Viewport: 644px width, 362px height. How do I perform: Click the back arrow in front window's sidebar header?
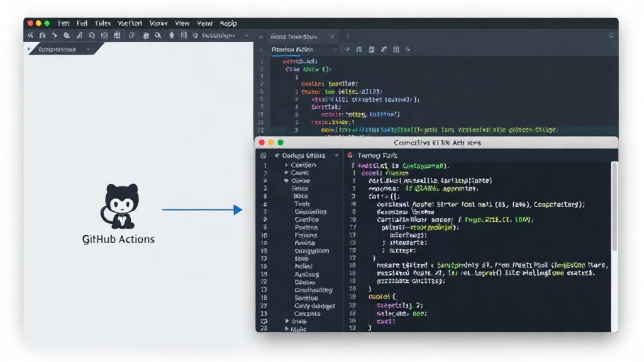pyautogui.click(x=277, y=156)
